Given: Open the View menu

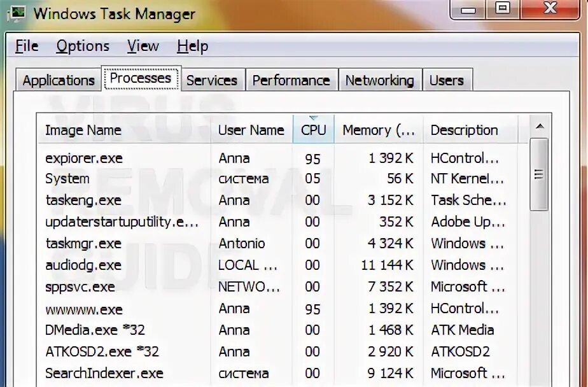Looking at the screenshot, I should [143, 46].
